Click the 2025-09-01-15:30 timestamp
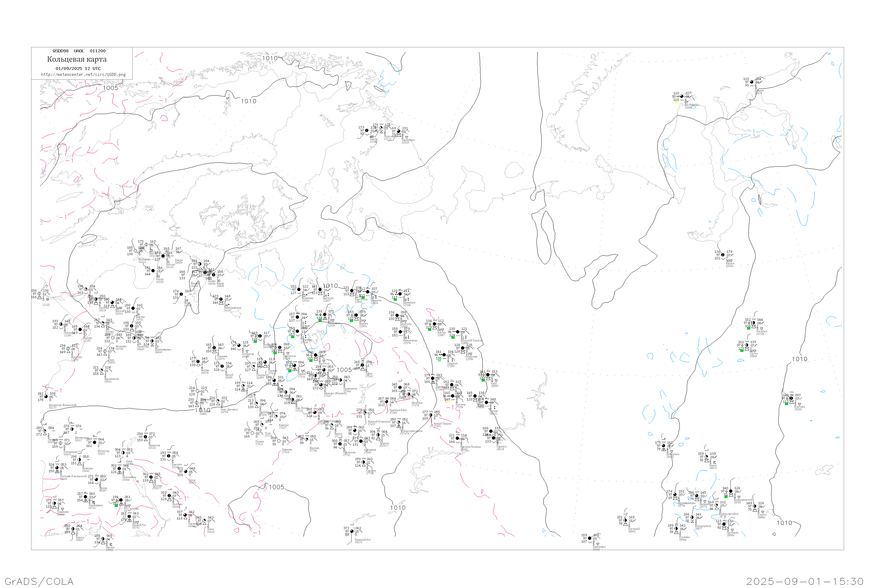This screenshot has height=588, width=882. [805, 581]
